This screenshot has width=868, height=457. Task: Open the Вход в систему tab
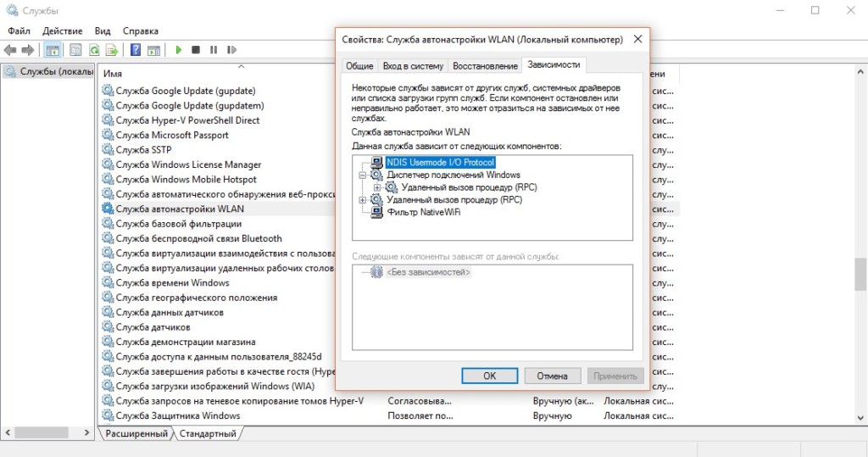point(413,66)
